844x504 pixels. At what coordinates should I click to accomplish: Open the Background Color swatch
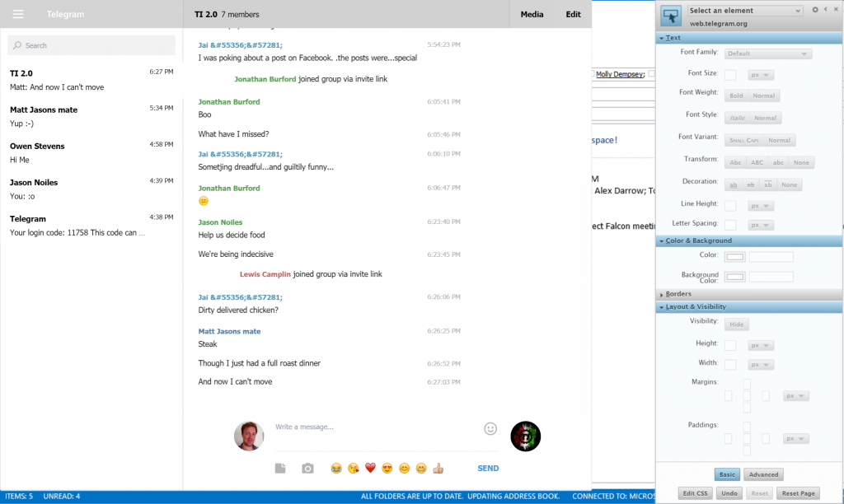734,277
